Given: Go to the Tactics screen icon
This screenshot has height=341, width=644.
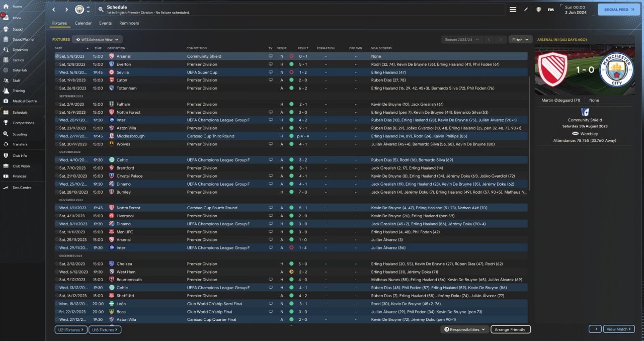Looking at the screenshot, I should tap(6, 60).
